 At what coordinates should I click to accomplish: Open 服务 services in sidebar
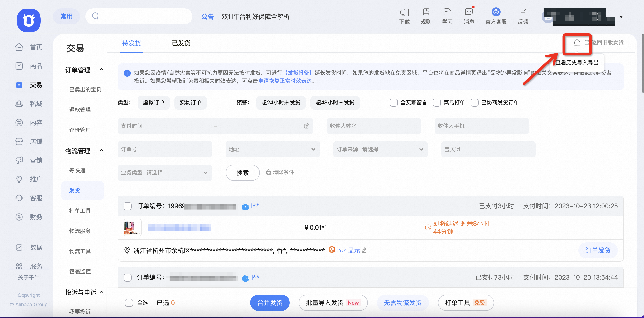[29, 266]
